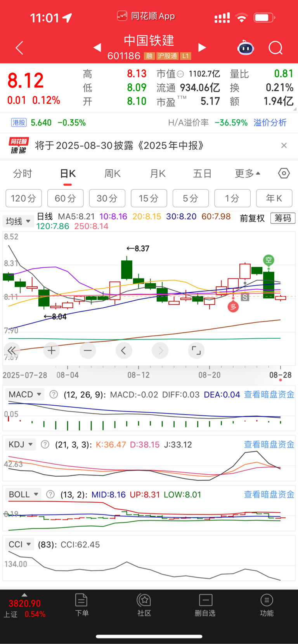Screen dimensions: 298x644
Task: Tap the red 多 signal marker
Action: [233, 307]
